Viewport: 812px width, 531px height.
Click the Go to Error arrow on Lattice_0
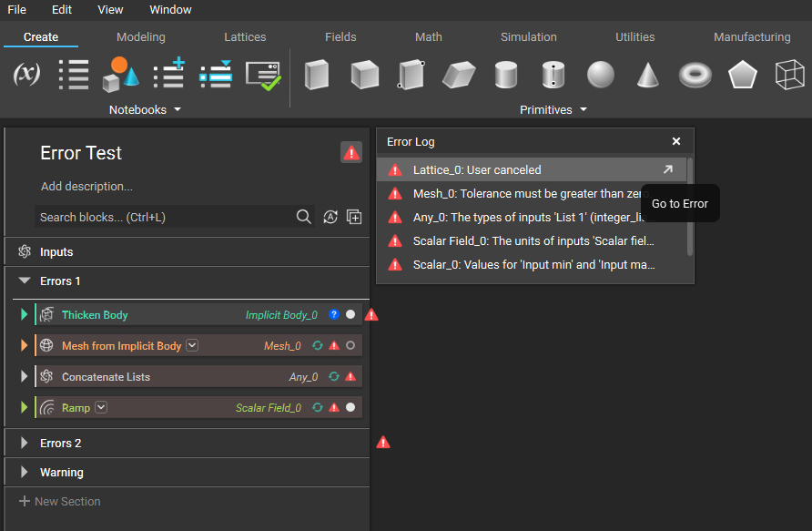click(668, 169)
